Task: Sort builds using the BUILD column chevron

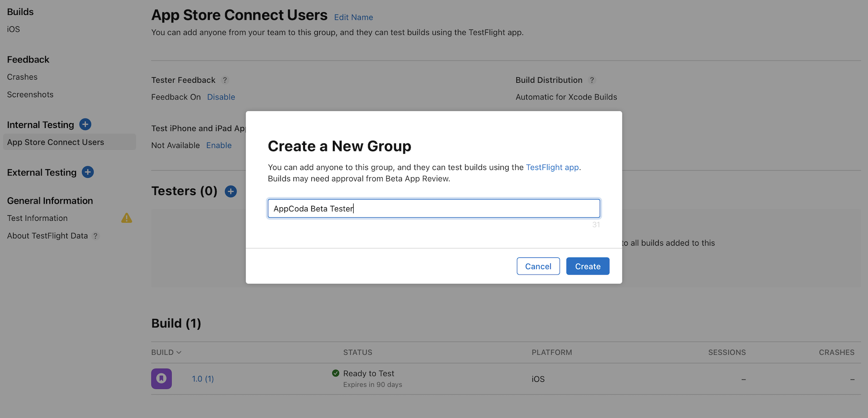Action: coord(179,352)
